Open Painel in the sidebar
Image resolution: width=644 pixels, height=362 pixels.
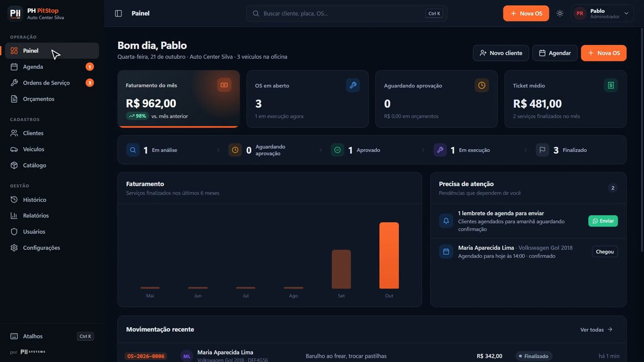click(52, 51)
